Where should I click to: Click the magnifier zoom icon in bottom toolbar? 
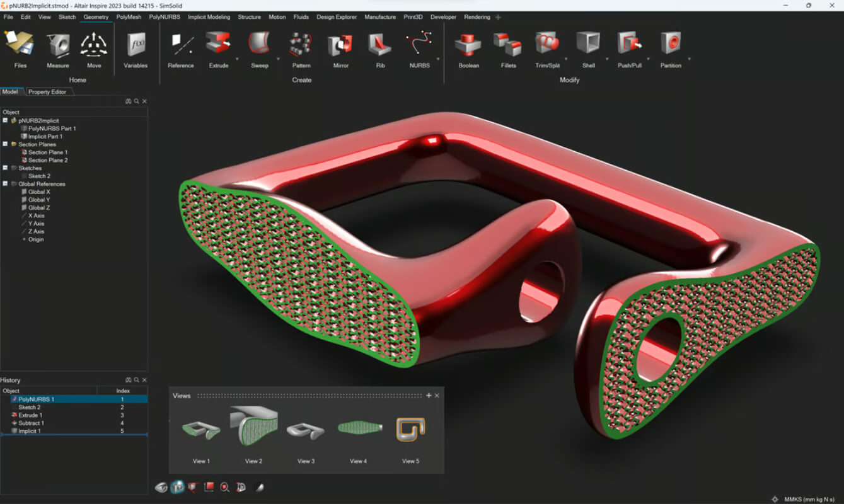(x=225, y=487)
